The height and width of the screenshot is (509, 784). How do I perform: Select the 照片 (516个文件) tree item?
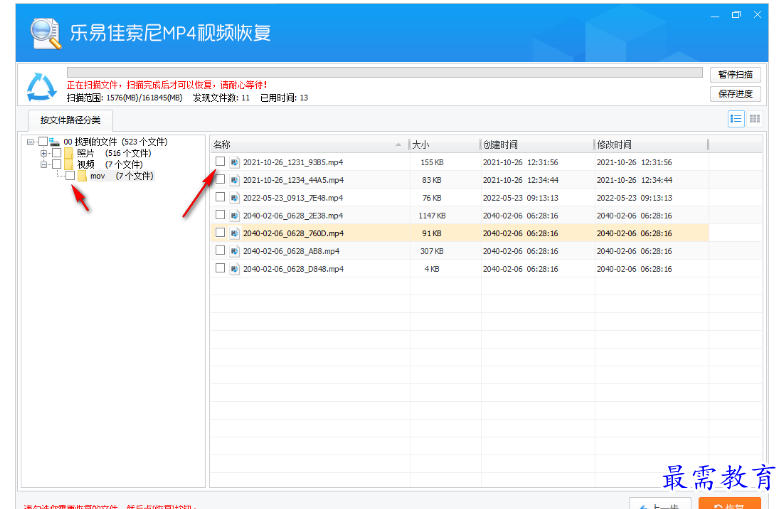tap(114, 153)
